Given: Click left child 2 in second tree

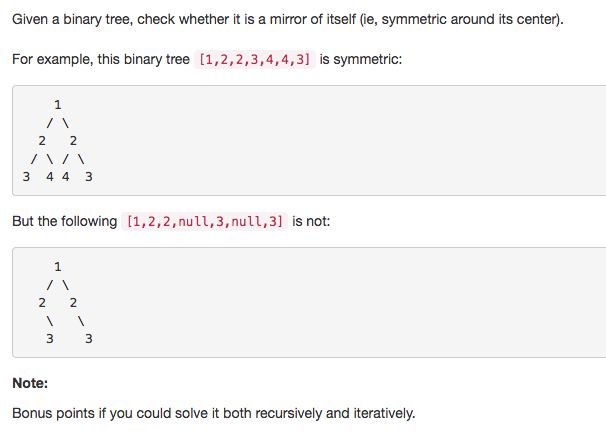Looking at the screenshot, I should [x=42, y=303].
